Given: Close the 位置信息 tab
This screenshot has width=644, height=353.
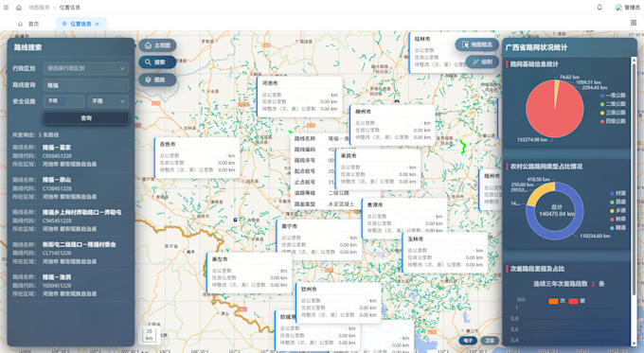Looking at the screenshot, I should [98, 24].
